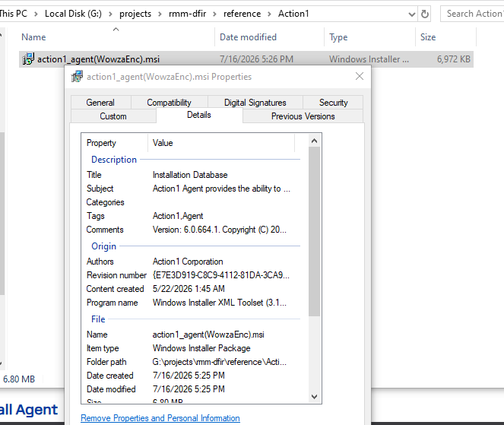Click 6.80 MB in Explorer status bar
This screenshot has width=504, height=425.
pos(19,379)
